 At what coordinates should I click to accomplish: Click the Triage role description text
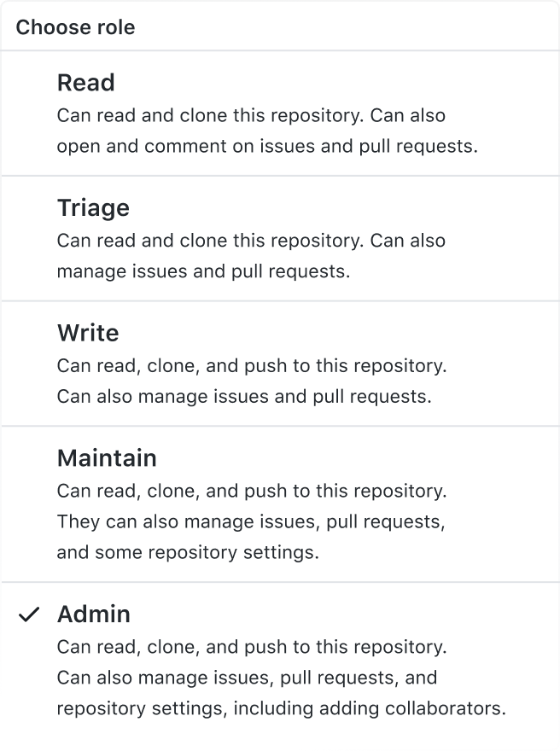coord(250,255)
